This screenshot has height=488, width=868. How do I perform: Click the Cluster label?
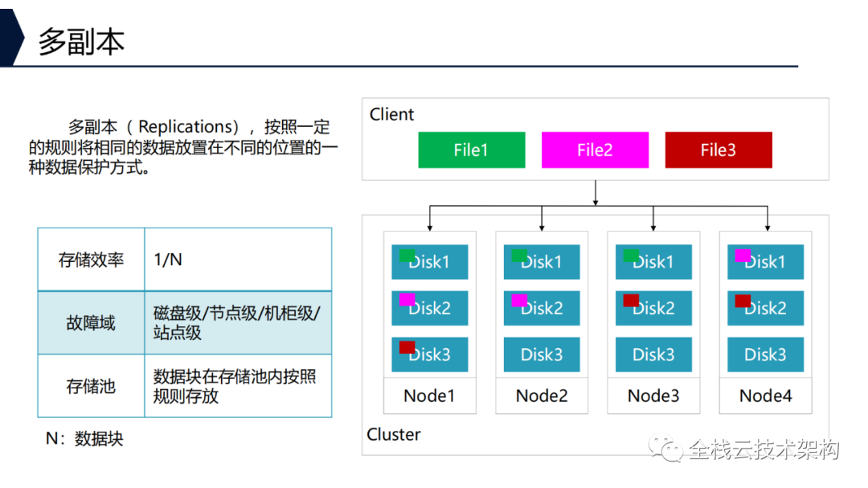pos(393,434)
